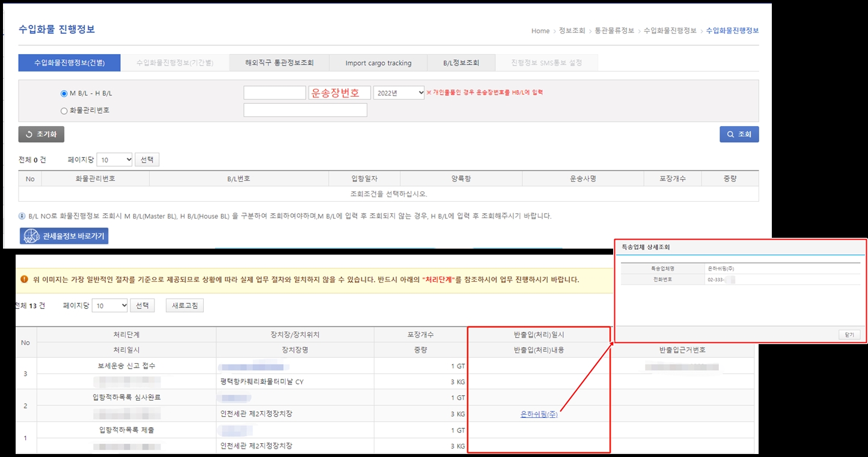Open the lower 페이지당 10 dropdown

click(110, 306)
